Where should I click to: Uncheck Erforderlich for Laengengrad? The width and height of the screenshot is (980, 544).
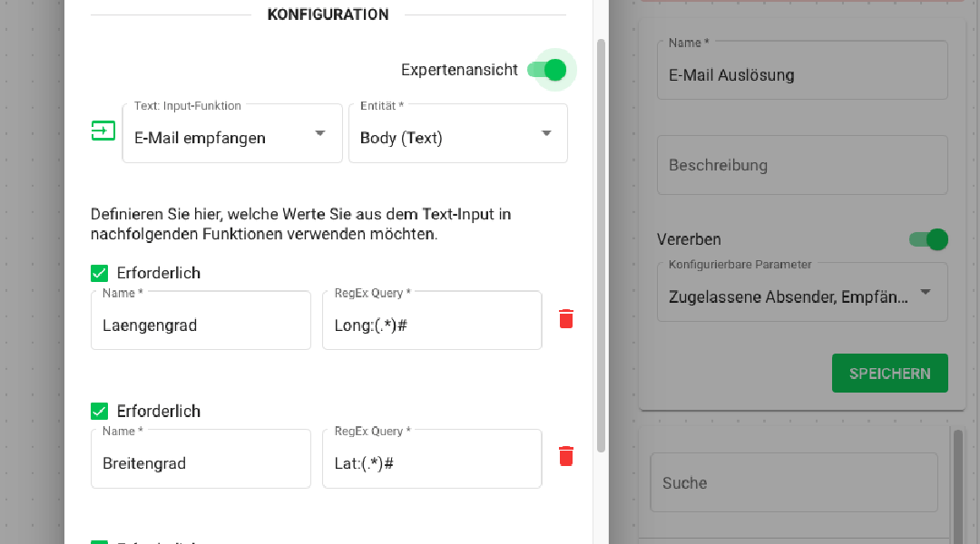point(99,272)
